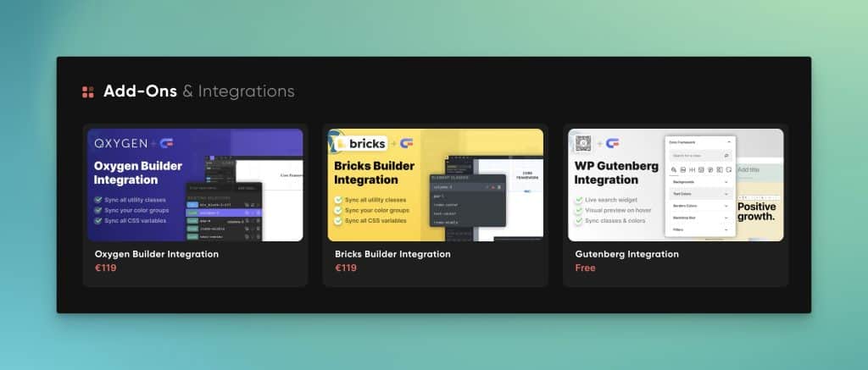This screenshot has height=370, width=868.
Task: Click the bricks logo badge in the yellow card
Action: pos(361,144)
